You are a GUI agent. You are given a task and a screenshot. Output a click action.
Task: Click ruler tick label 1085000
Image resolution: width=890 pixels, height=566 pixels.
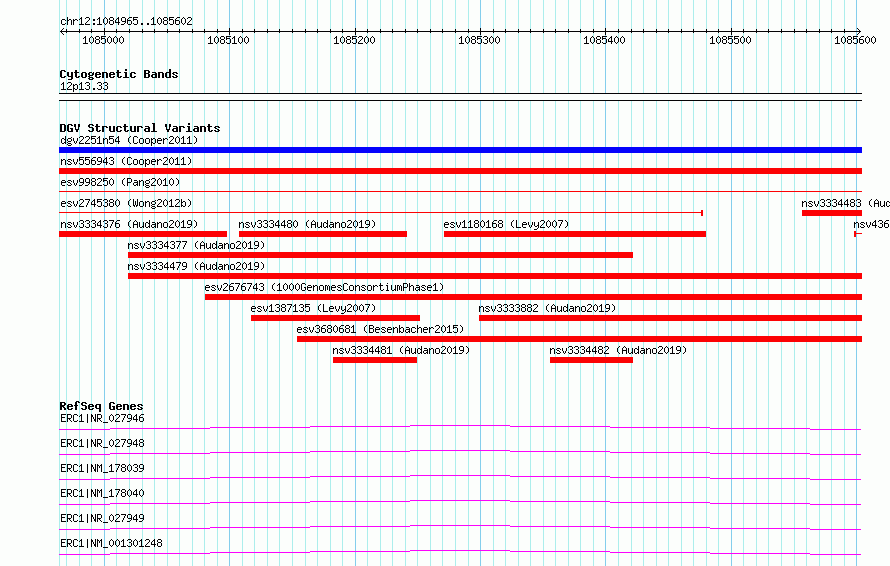pyautogui.click(x=103, y=40)
